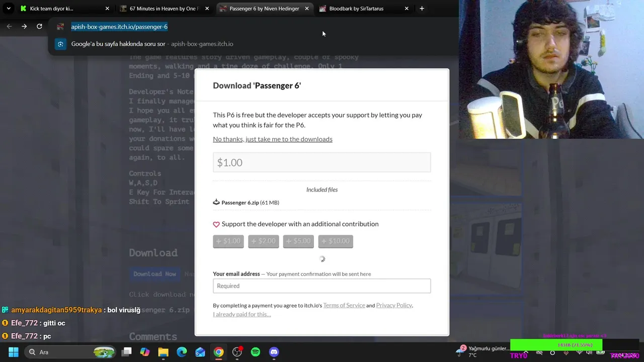
Task: Close the '67 Minutes in Heaven' tab
Action: click(207, 9)
